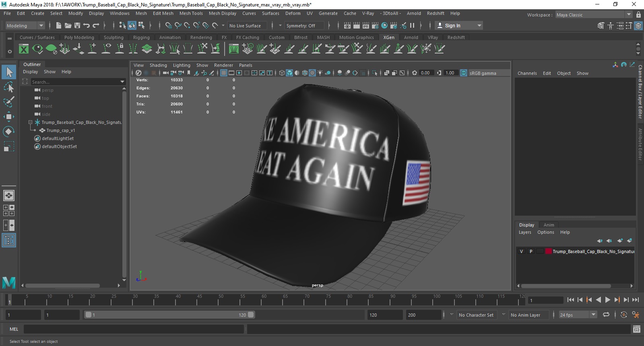Click the MEL command language button
This screenshot has height=346, width=644.
pos(14,329)
